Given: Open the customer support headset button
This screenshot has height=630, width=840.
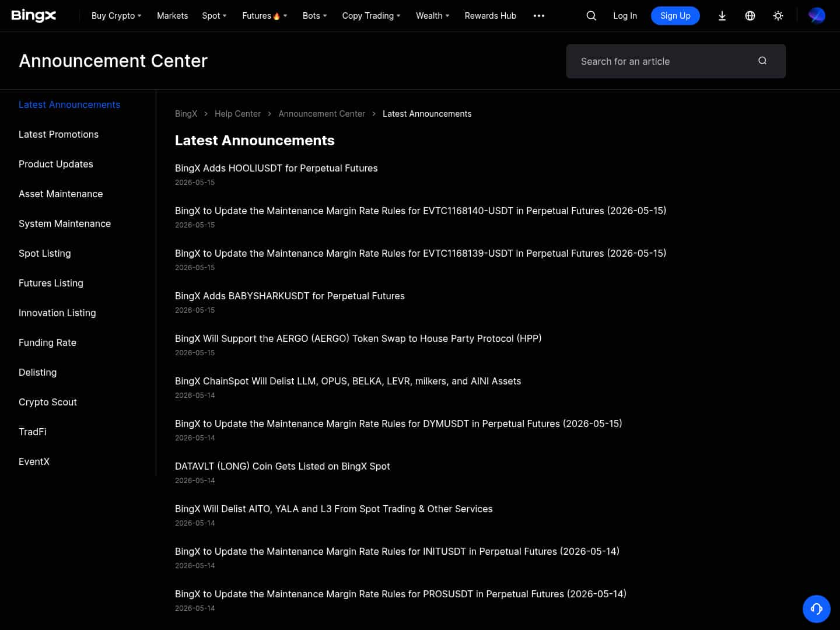Looking at the screenshot, I should coord(817,609).
